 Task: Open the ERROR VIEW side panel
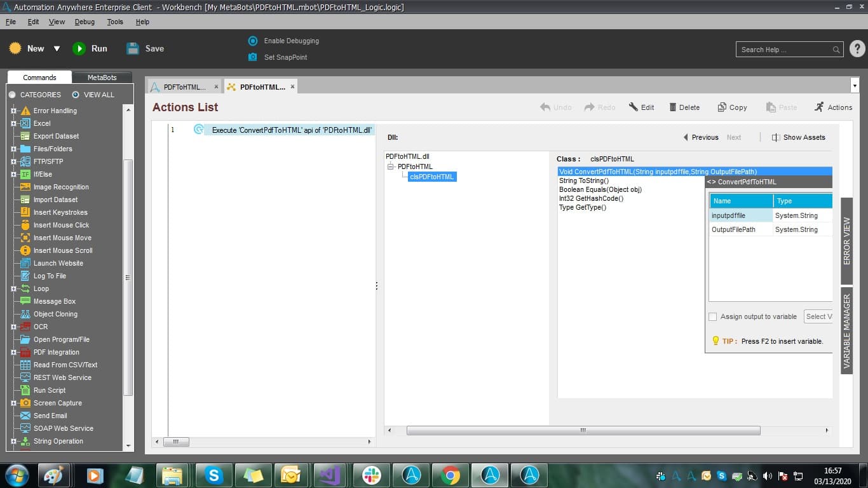[x=846, y=241]
